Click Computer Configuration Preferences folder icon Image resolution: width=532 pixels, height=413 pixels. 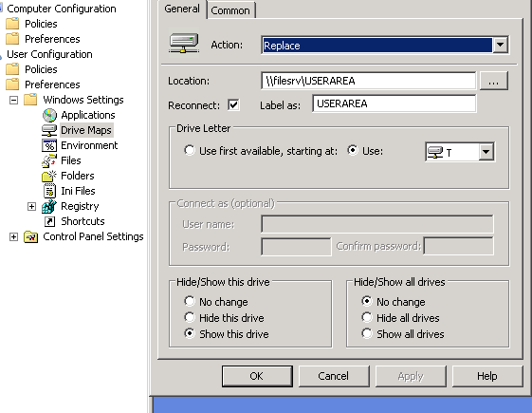[12, 39]
